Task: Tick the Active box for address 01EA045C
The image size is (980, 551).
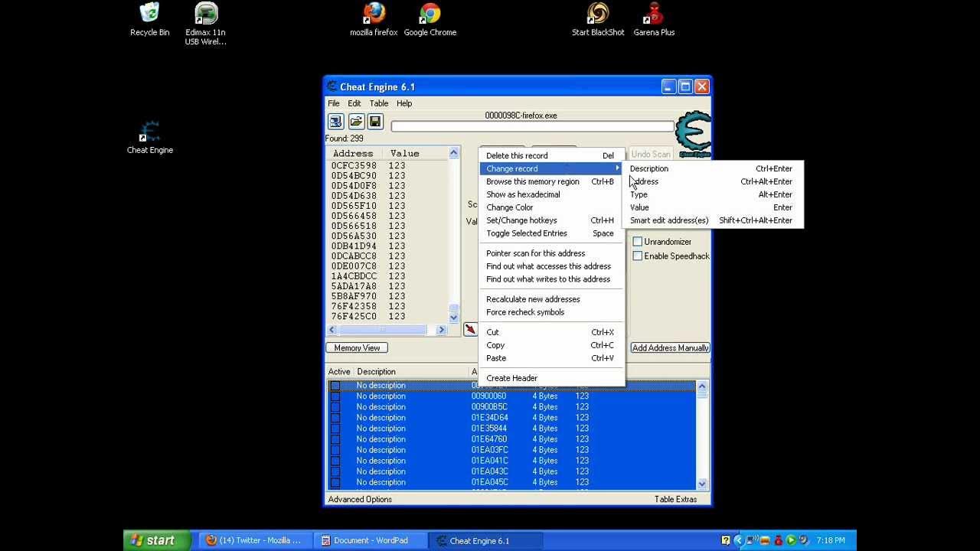Action: [335, 482]
